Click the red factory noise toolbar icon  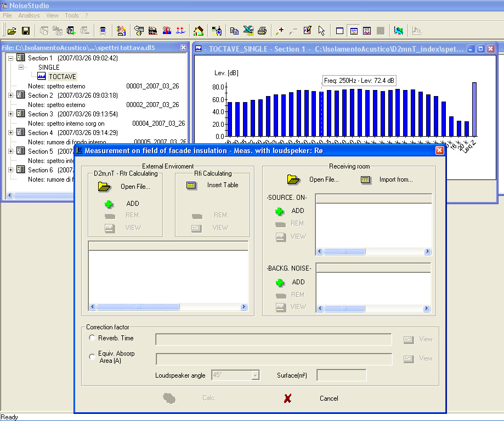coord(167,31)
